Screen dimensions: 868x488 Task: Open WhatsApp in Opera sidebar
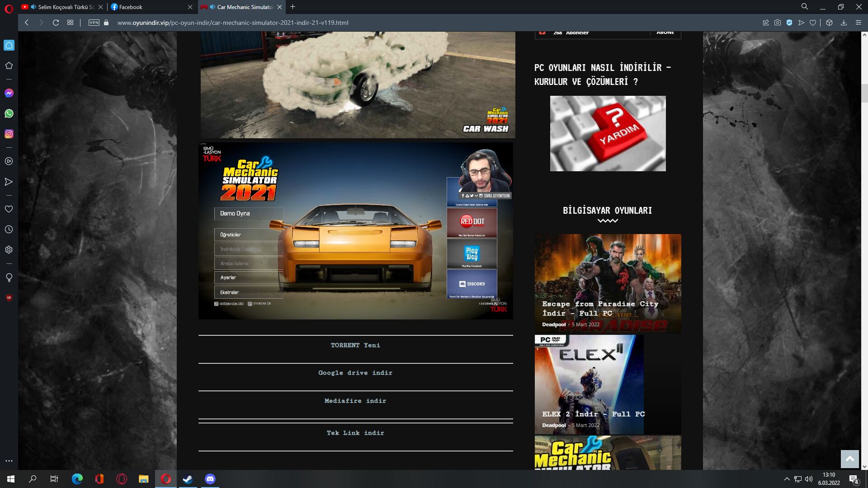pos(9,113)
